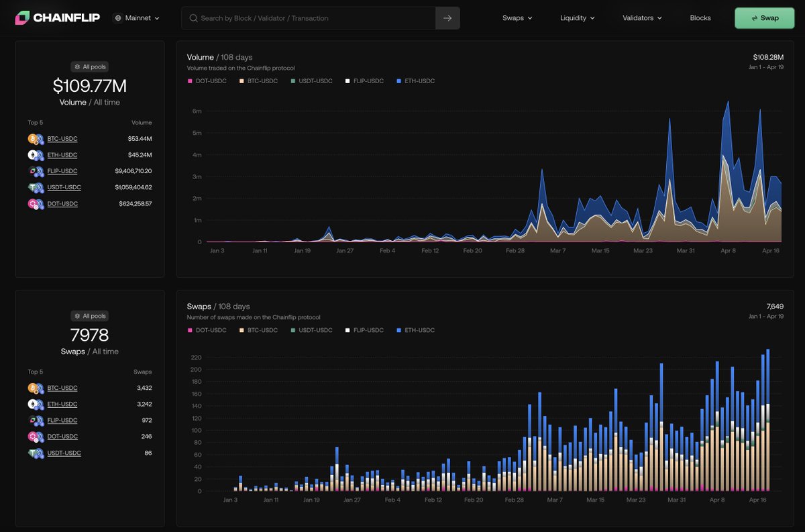Open the DOT-USDC pool link in the Swaps list
805x532 pixels.
(x=62, y=437)
